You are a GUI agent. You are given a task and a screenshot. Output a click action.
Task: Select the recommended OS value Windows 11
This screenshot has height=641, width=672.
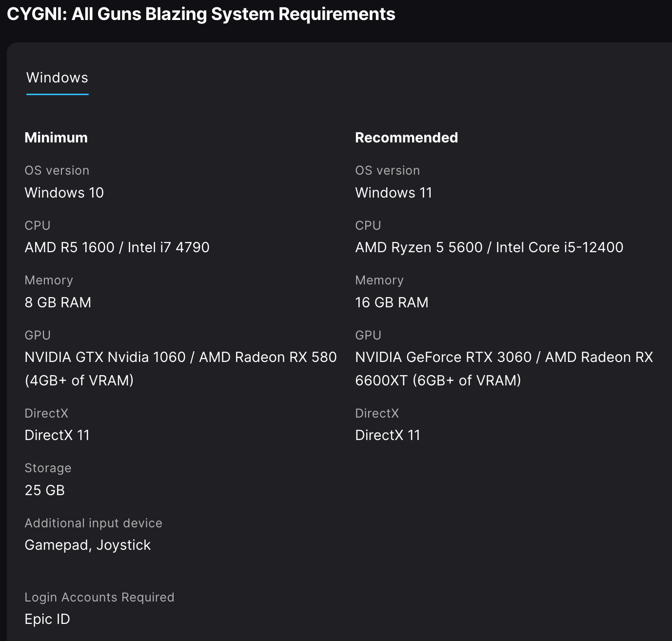(394, 193)
